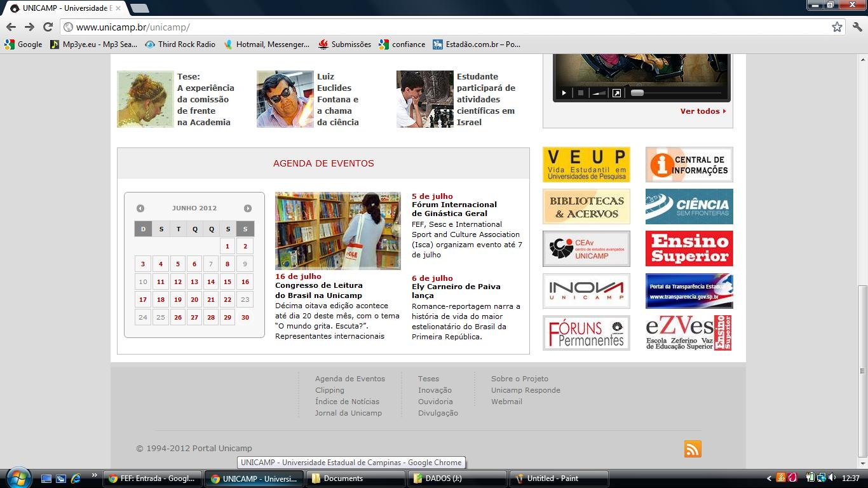Switch to FEF: Entrada Chrome taskbar window
This screenshot has height=488, width=868.
click(x=153, y=478)
